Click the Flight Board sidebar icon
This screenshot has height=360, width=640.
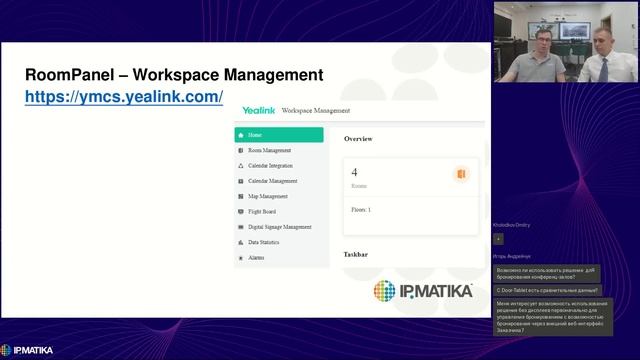(241, 211)
